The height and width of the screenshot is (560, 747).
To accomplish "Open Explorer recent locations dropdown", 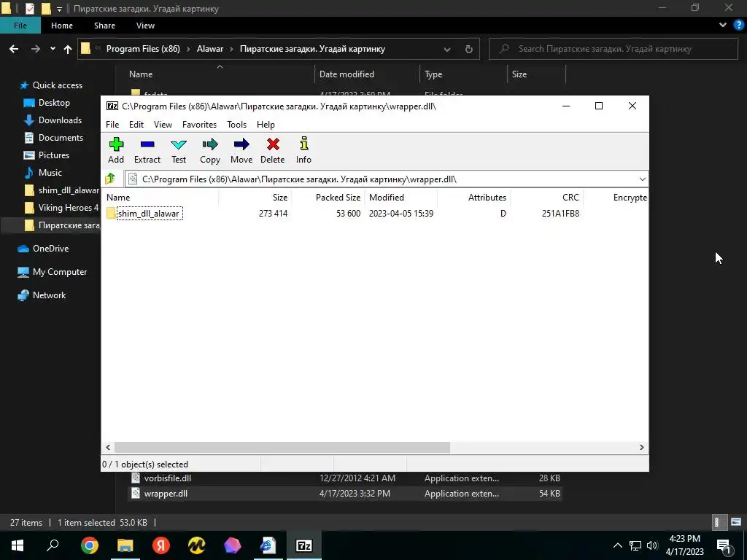I will click(x=53, y=49).
